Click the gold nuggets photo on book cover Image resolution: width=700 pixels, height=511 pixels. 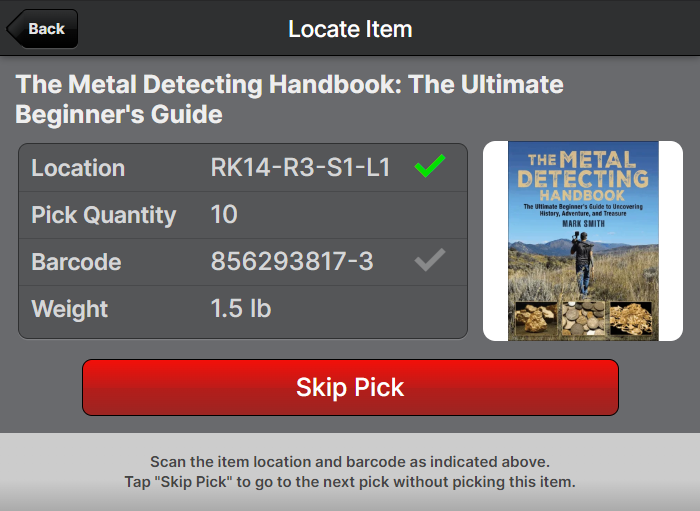pos(536,319)
